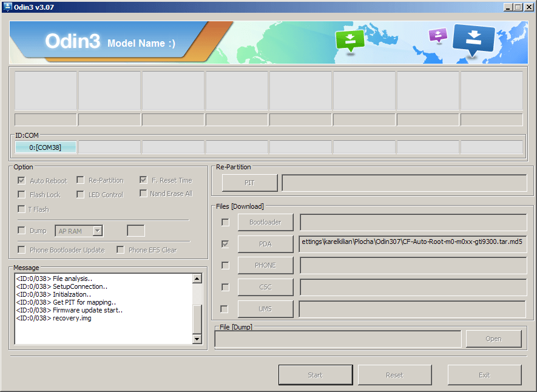Untick the PDA file checkbox
The height and width of the screenshot is (392, 537).
[x=225, y=244]
